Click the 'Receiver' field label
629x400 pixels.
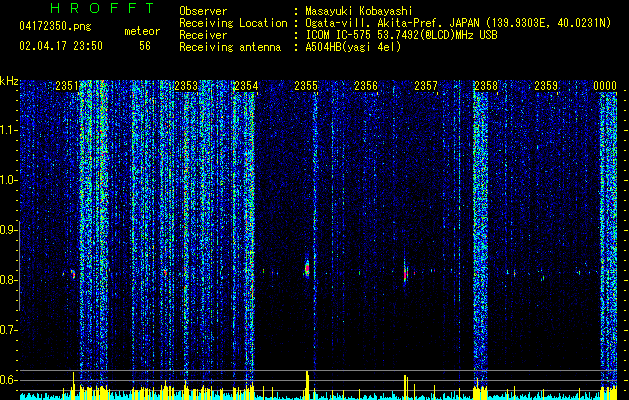point(203,35)
